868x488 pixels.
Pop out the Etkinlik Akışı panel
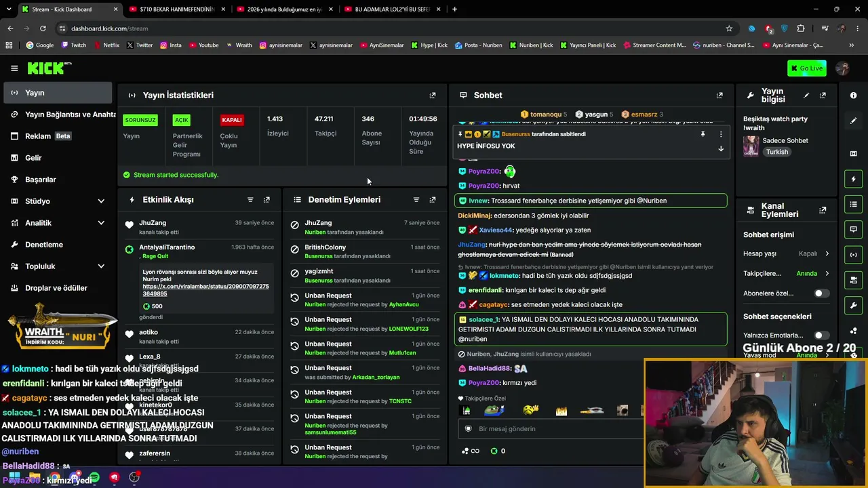click(x=267, y=200)
